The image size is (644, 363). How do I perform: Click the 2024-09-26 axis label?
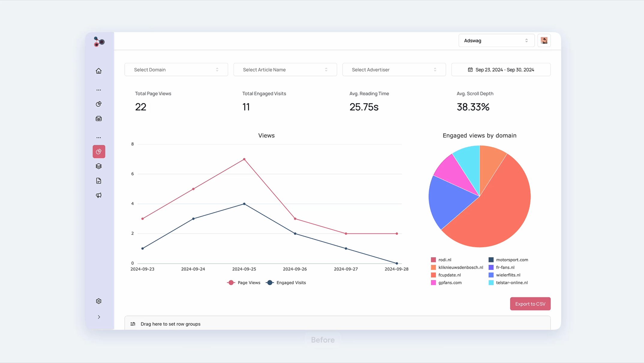point(295,269)
